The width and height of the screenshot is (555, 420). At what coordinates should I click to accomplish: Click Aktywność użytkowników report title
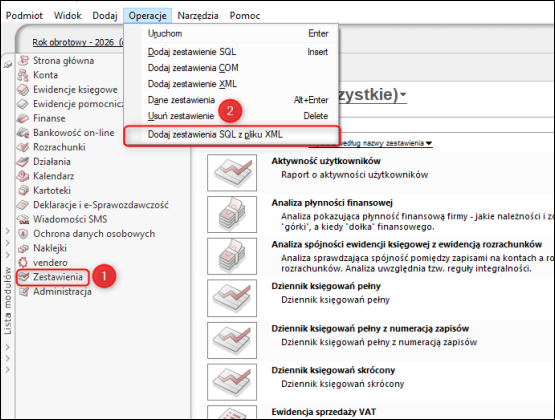click(326, 161)
